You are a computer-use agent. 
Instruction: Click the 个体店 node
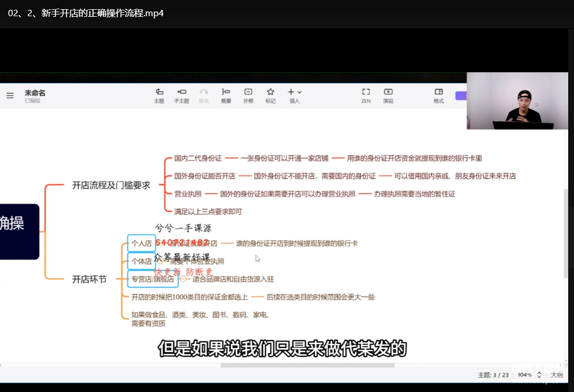pos(141,261)
